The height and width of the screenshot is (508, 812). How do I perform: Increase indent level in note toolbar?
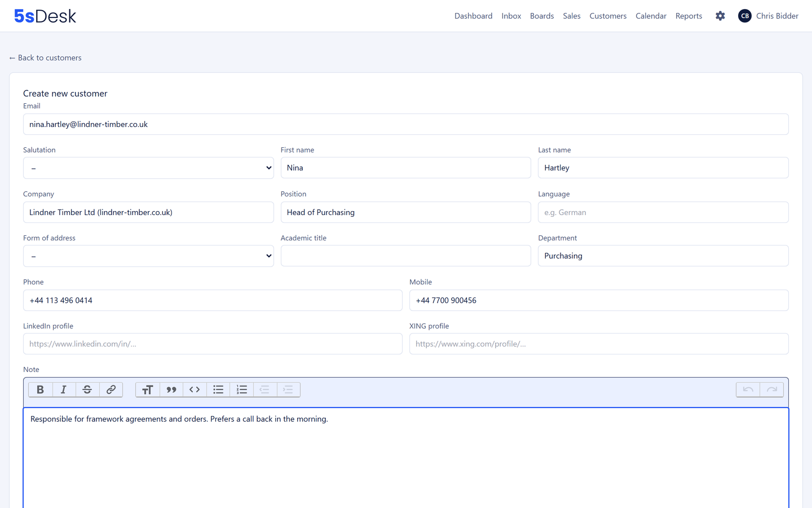pyautogui.click(x=288, y=389)
